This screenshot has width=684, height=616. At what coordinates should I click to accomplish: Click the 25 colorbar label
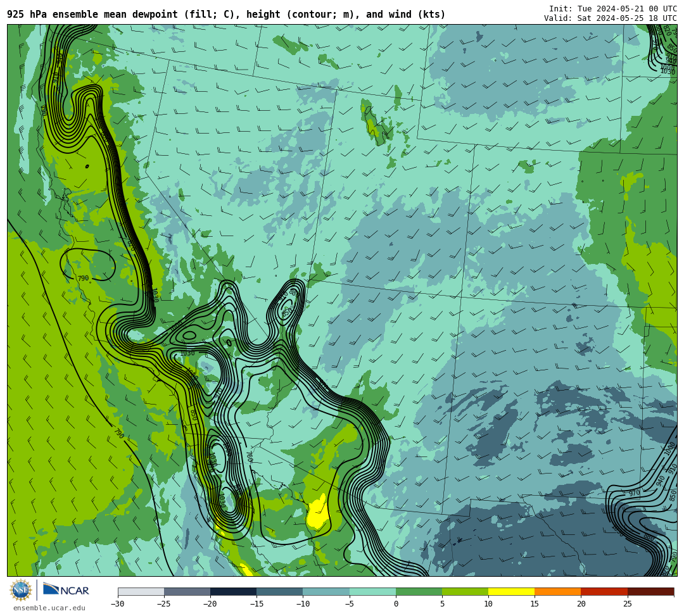point(627,604)
